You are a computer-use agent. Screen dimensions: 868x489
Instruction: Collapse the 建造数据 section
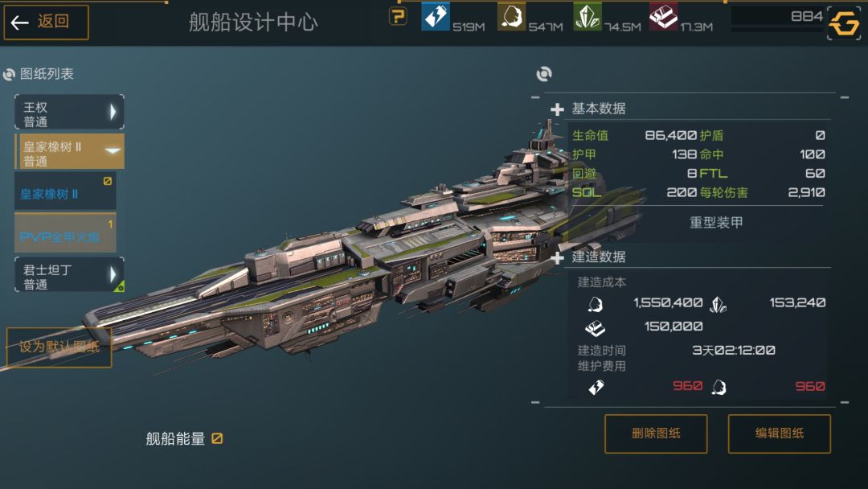(x=558, y=257)
